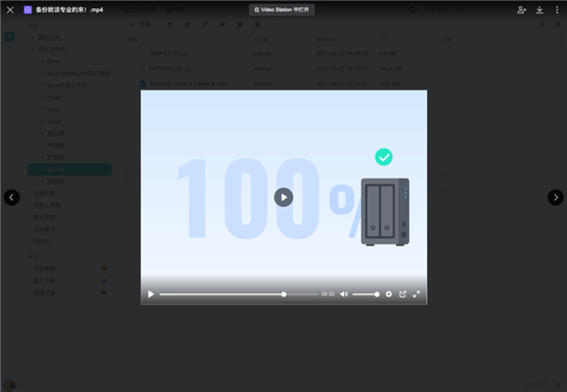Image resolution: width=567 pixels, height=392 pixels.
Task: Click the file name 备份就该专业的来！.mp4
Action: 69,9
